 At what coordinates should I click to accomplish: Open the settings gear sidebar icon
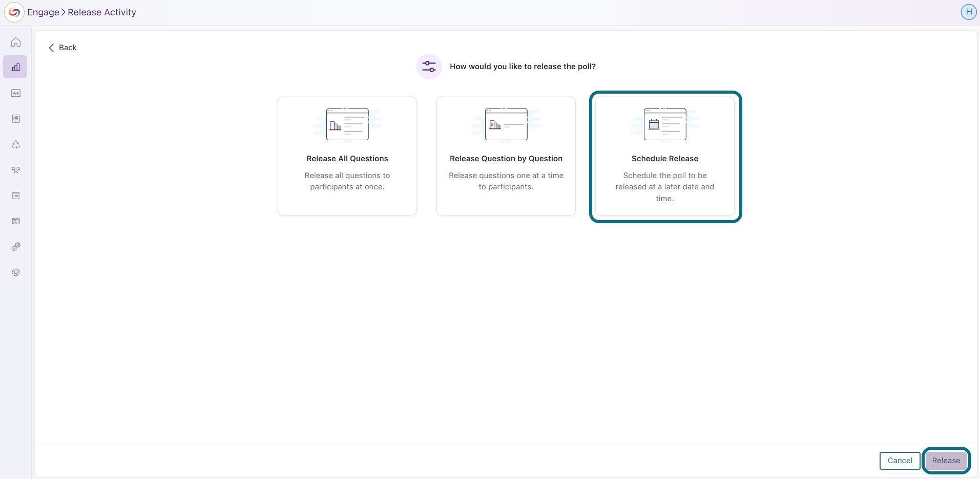coord(16,272)
